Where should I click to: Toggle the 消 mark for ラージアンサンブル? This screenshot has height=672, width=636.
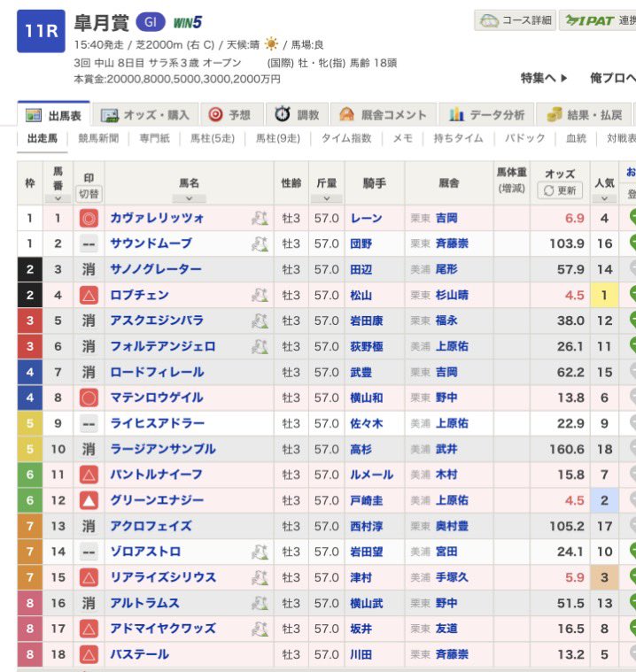[x=89, y=449]
